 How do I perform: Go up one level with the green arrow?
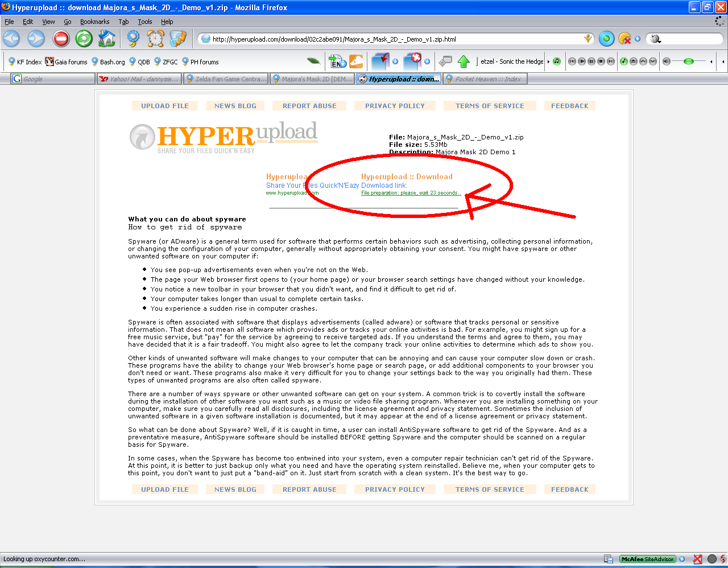coord(464,61)
